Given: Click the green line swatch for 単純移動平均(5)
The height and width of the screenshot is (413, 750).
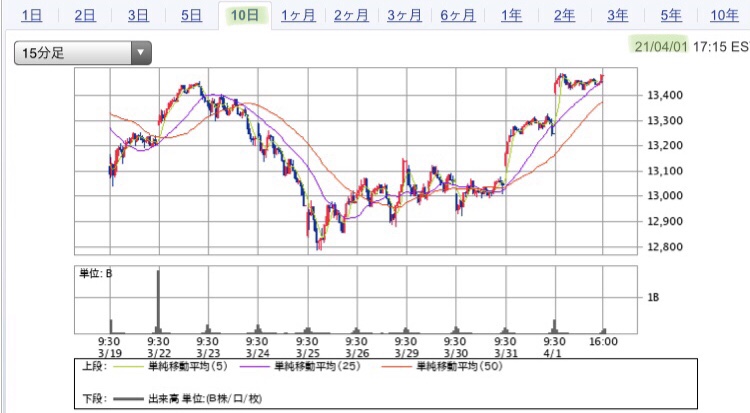Looking at the screenshot, I should [x=128, y=367].
